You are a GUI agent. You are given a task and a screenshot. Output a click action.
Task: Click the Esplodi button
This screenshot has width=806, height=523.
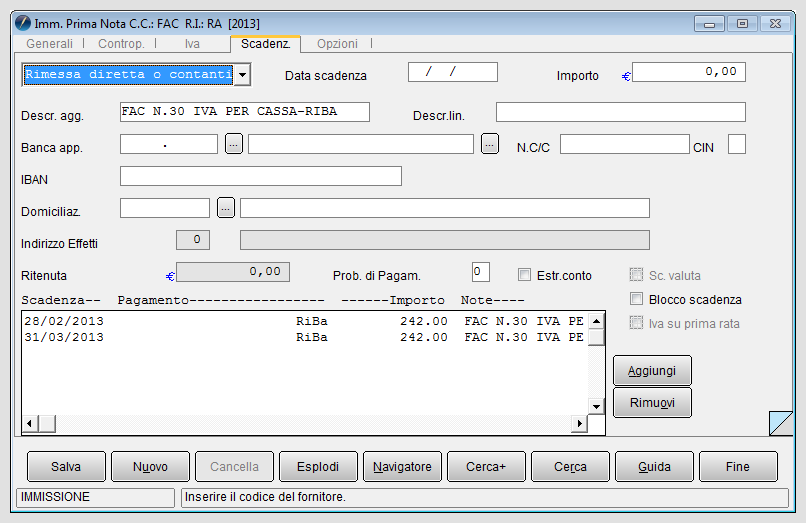[x=318, y=466]
